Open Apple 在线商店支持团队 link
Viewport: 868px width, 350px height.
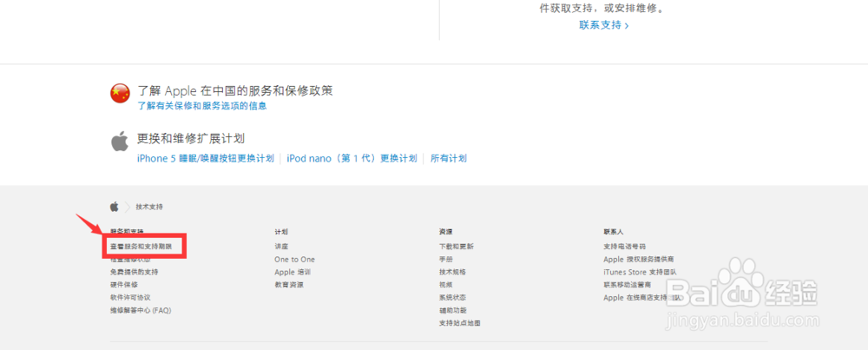[x=642, y=297]
